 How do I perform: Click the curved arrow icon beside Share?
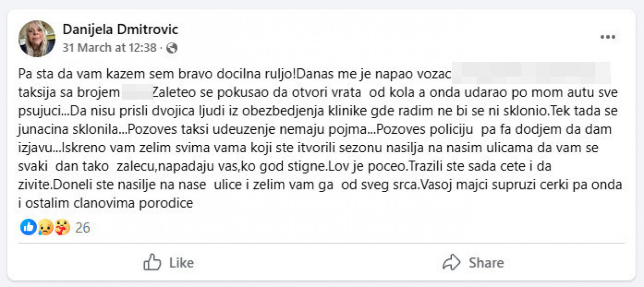click(452, 262)
